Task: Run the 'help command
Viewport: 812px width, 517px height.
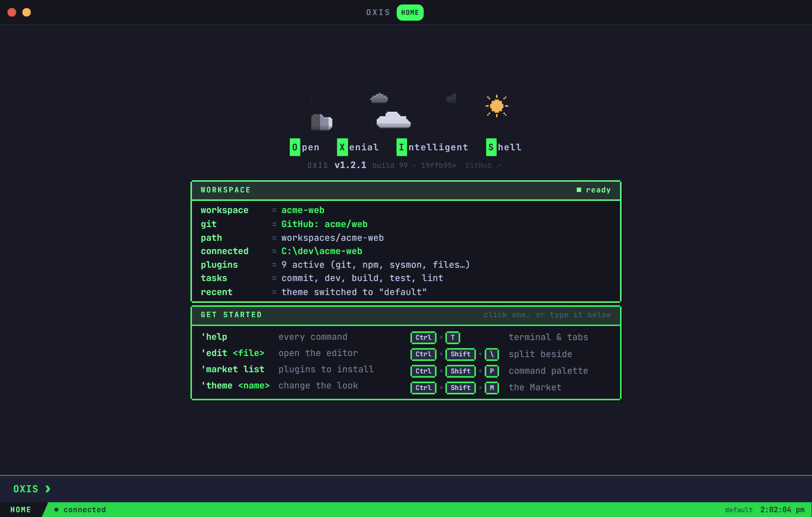Action: coord(214,337)
